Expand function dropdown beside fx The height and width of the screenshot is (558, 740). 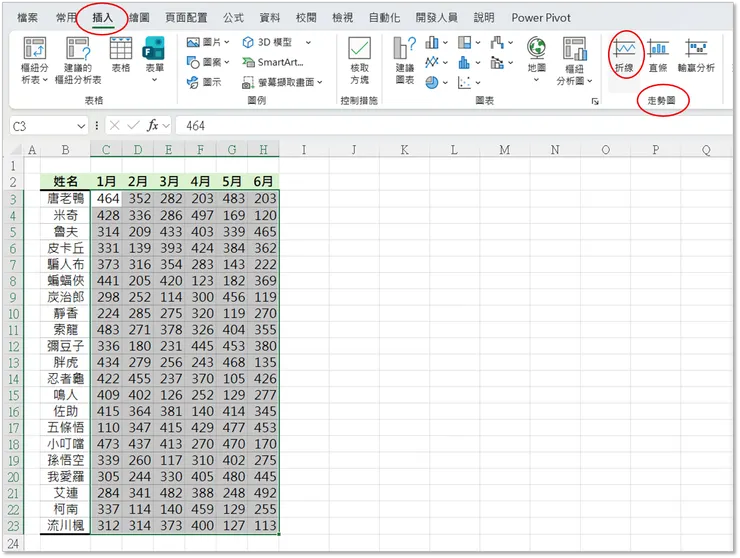pos(166,126)
